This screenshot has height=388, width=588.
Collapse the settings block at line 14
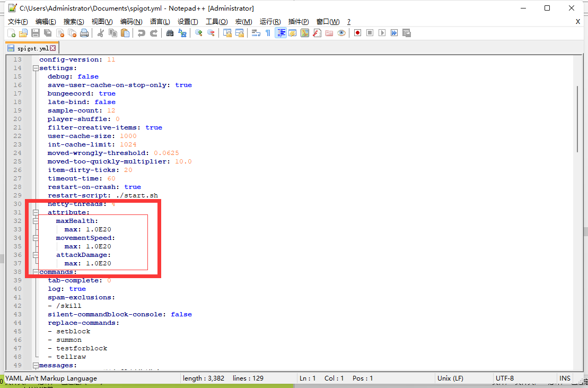(36, 68)
